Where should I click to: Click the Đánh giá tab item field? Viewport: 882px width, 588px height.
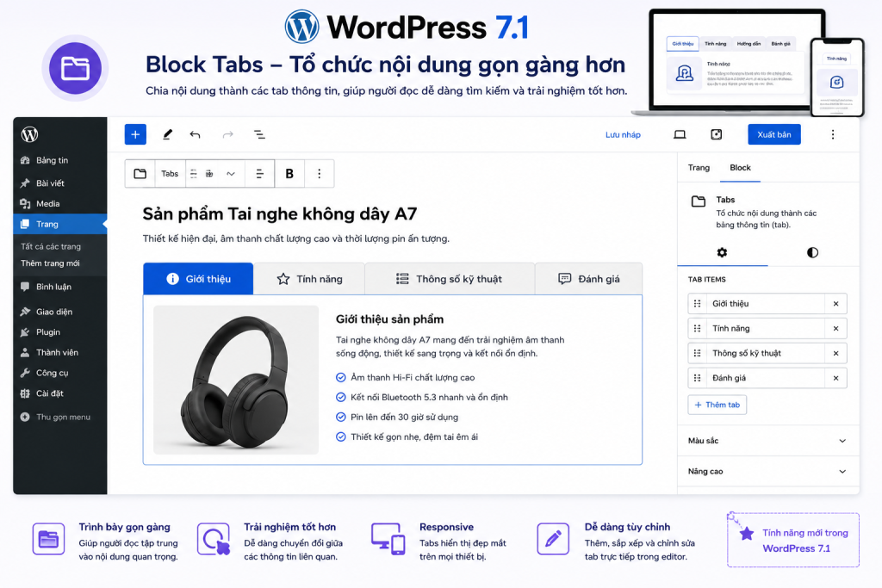pos(766,378)
